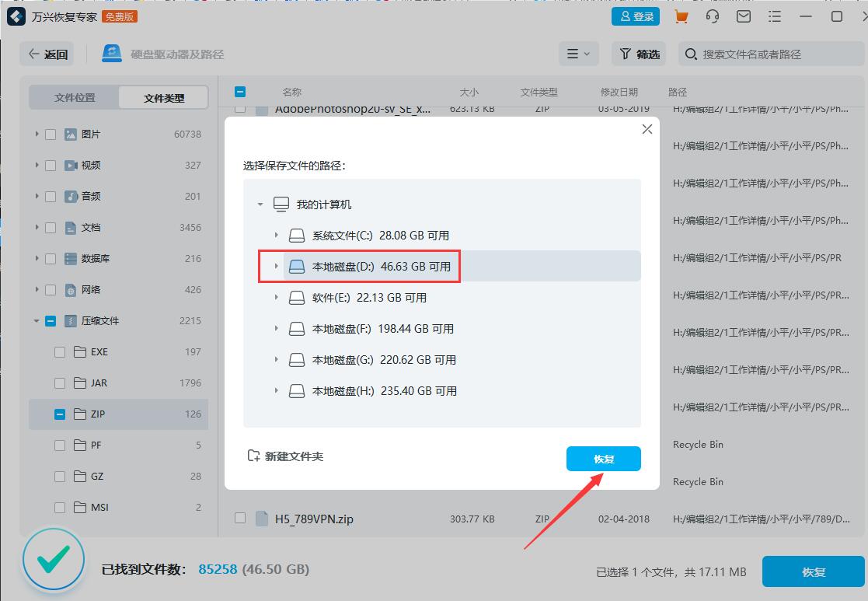Screen dimensions: 868x601
Task: Click the Recoverit logo icon top left
Action: click(16, 16)
